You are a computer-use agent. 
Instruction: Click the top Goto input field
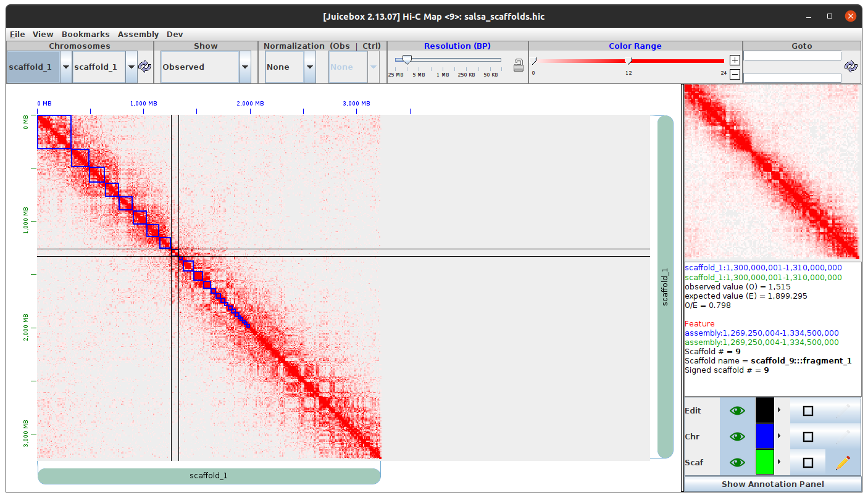pyautogui.click(x=792, y=56)
